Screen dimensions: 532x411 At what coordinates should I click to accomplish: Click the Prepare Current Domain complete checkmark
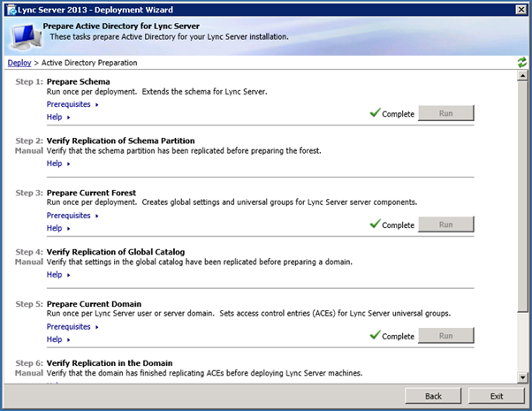[376, 336]
